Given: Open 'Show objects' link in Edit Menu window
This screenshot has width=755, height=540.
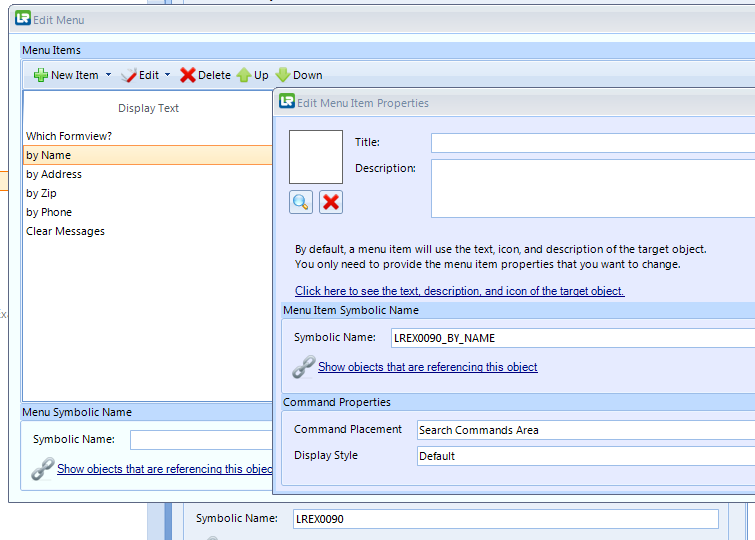Looking at the screenshot, I should (x=165, y=469).
